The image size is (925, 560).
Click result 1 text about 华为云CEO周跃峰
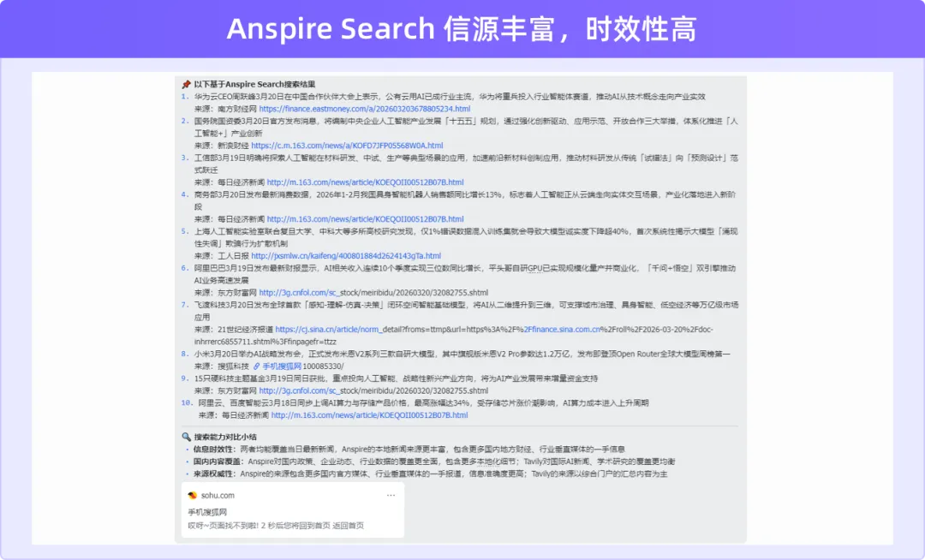450,97
